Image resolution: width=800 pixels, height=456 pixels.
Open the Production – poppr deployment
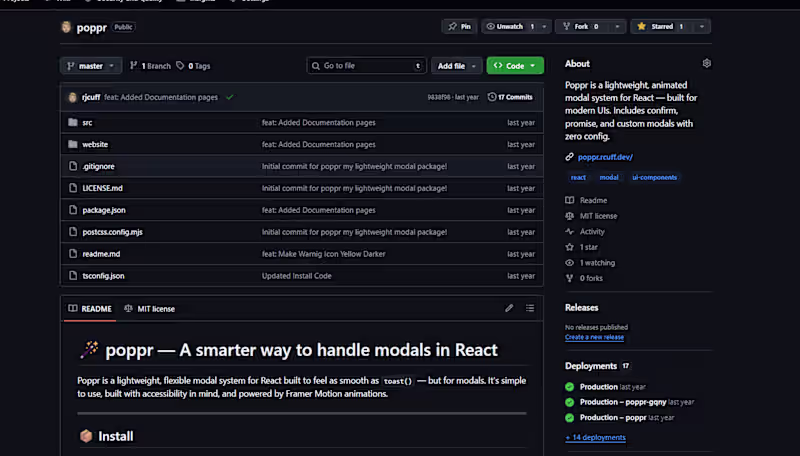613,418
